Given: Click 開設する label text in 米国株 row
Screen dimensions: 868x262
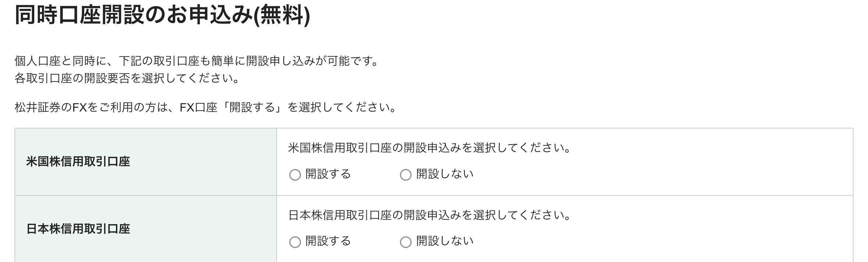Looking at the screenshot, I should (x=328, y=174).
